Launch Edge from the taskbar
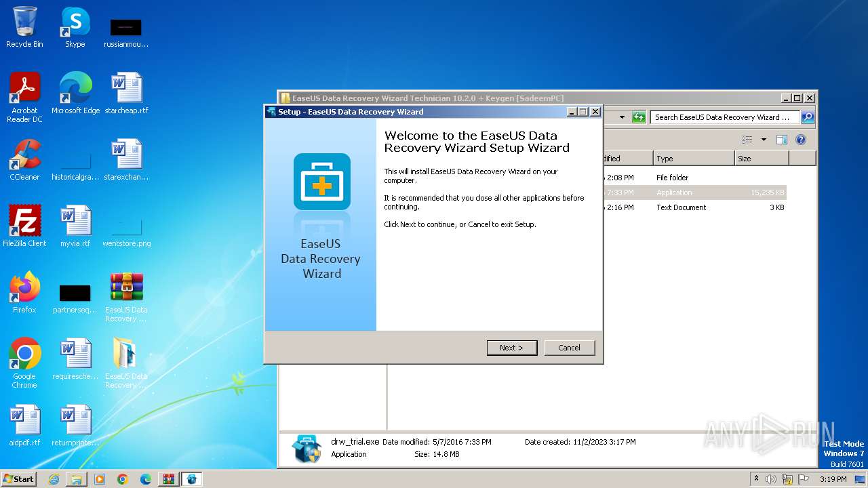 click(x=146, y=479)
